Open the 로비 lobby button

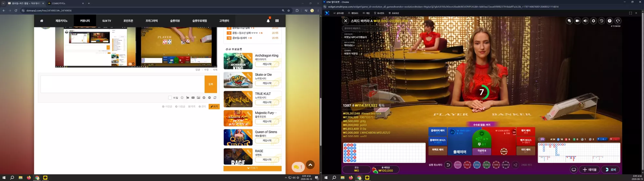click(610, 169)
